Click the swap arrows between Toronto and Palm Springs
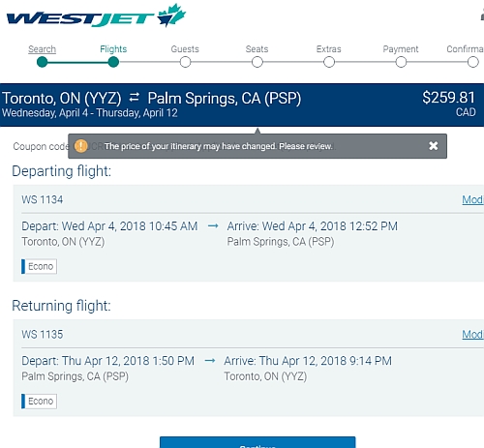The height and width of the screenshot is (448, 484). tap(135, 98)
